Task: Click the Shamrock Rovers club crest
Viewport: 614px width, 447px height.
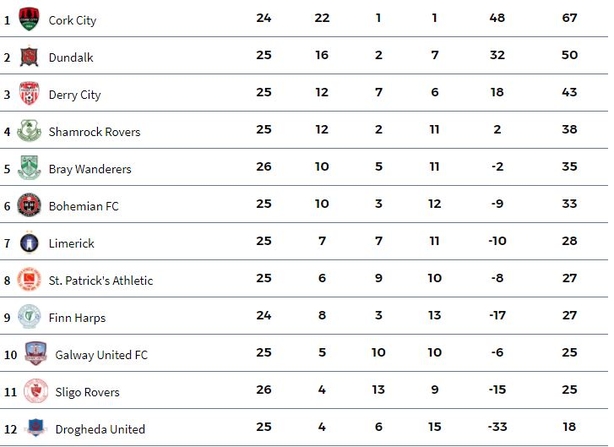Action: (x=29, y=130)
